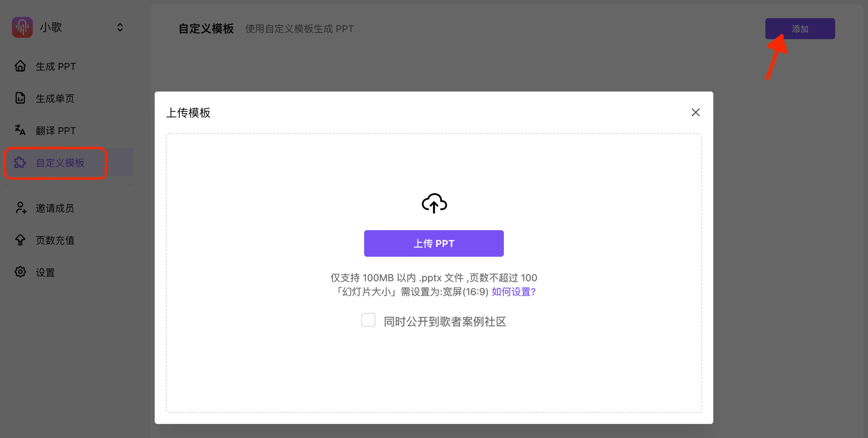Click the cloud upload icon
Screen dimensions: 868x438
click(434, 203)
